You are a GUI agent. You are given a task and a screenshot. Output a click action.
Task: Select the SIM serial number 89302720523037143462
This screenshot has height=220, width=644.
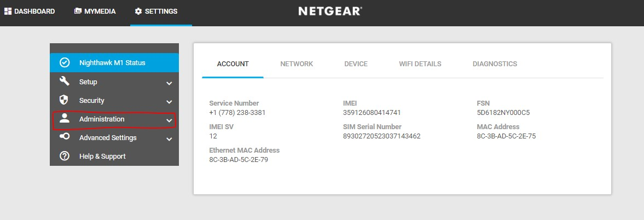381,136
